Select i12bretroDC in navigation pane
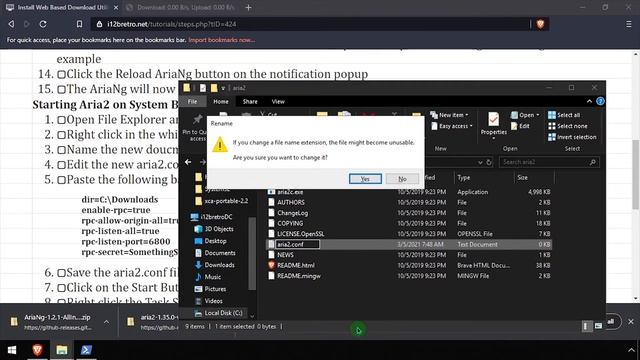 (212, 217)
